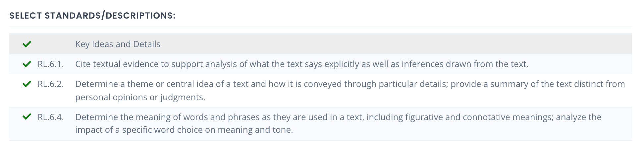Deselect the checkmark next to RL.6.2.
Image resolution: width=644 pixels, height=144 pixels.
tap(27, 84)
